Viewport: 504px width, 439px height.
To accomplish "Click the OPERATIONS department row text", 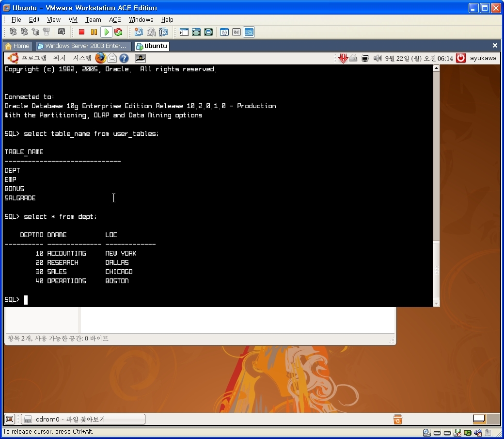I will [x=66, y=281].
